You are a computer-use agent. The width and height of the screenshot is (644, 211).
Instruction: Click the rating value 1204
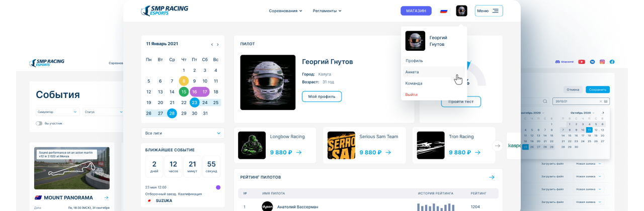coord(475,206)
